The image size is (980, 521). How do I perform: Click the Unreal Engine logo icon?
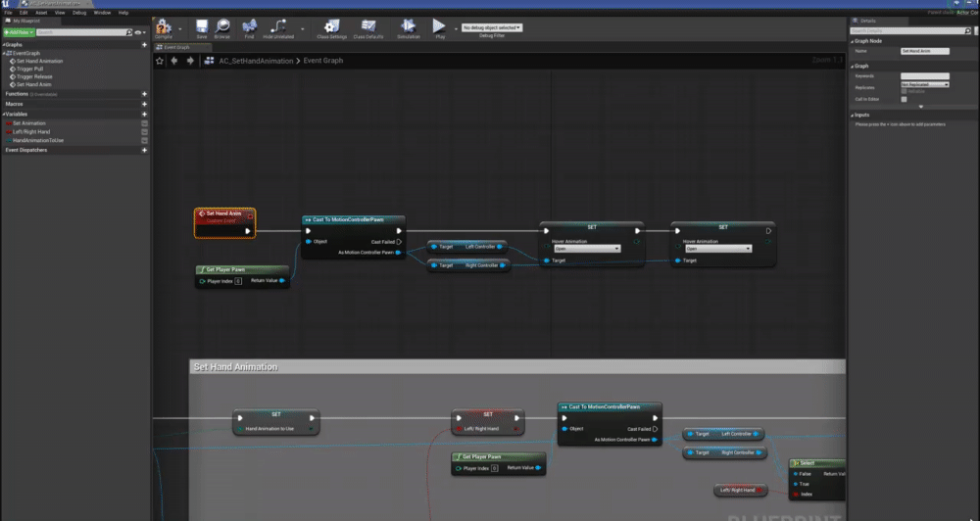(x=6, y=4)
